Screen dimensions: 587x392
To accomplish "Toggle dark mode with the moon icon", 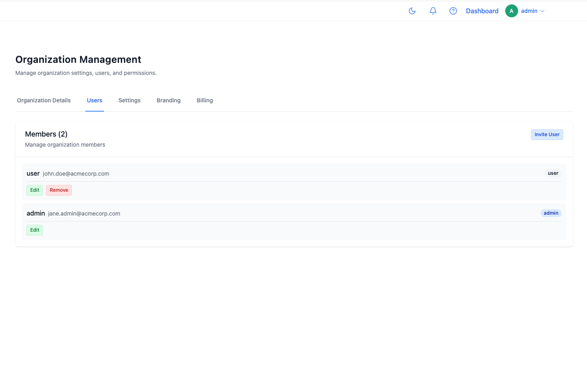I will [412, 11].
